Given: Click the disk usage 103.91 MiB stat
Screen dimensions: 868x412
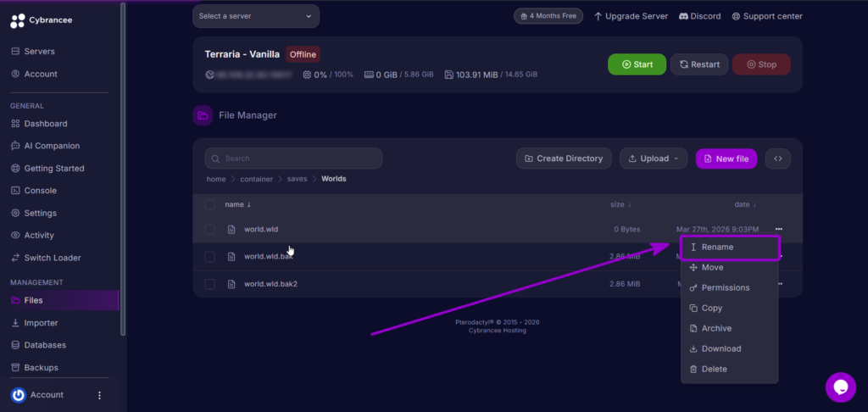Looking at the screenshot, I should click(491, 75).
